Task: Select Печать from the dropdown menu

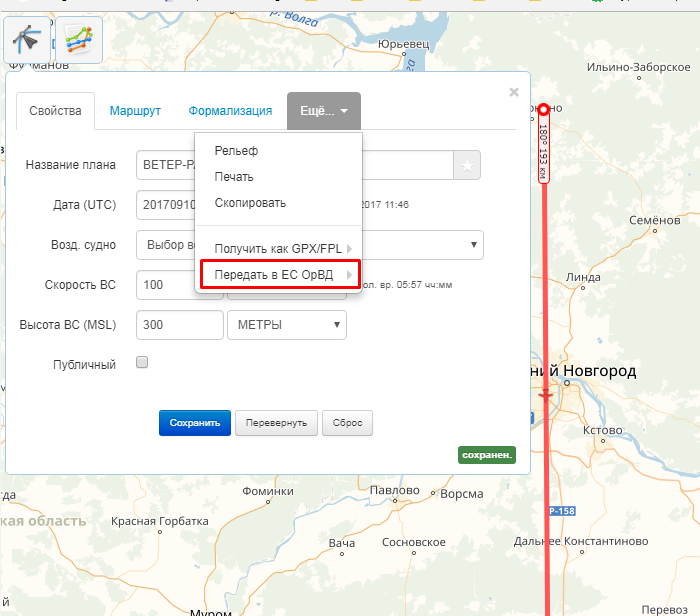Action: [234, 177]
